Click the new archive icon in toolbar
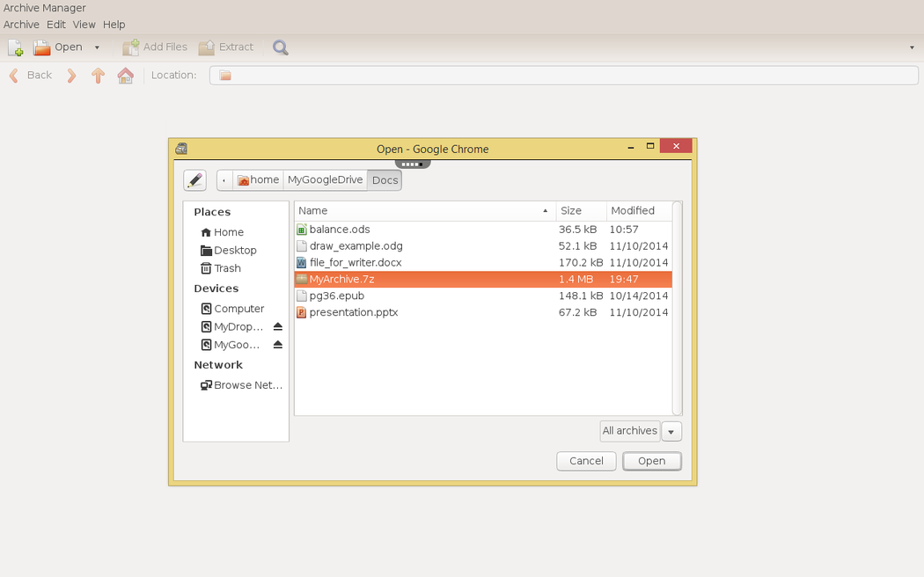Screen dimensions: 924x577 (x=16, y=47)
